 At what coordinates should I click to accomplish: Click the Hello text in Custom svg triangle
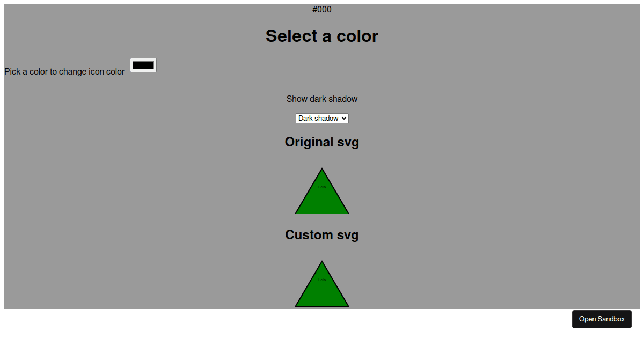322,280
